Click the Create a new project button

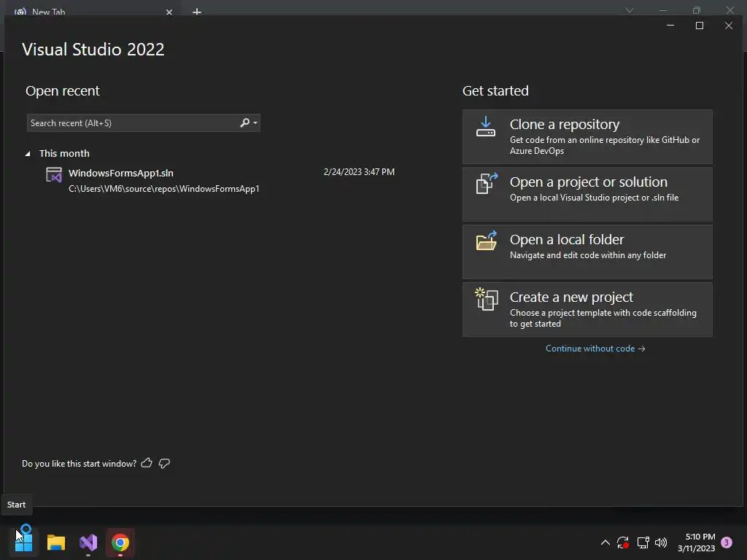(587, 309)
